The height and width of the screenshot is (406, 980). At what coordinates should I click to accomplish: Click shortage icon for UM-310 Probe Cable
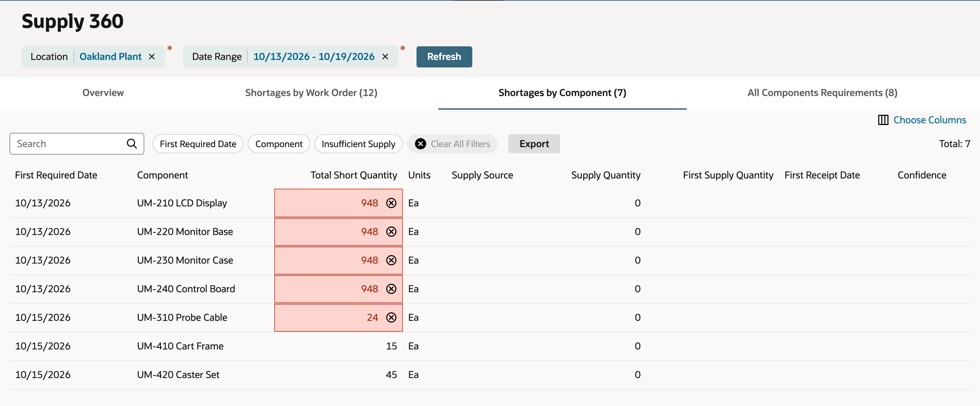pos(391,317)
